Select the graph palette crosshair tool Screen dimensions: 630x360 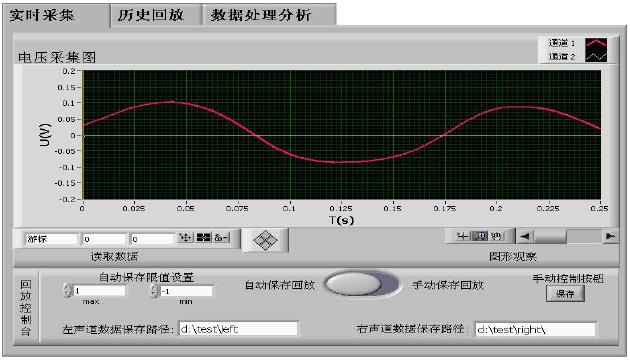(x=462, y=236)
